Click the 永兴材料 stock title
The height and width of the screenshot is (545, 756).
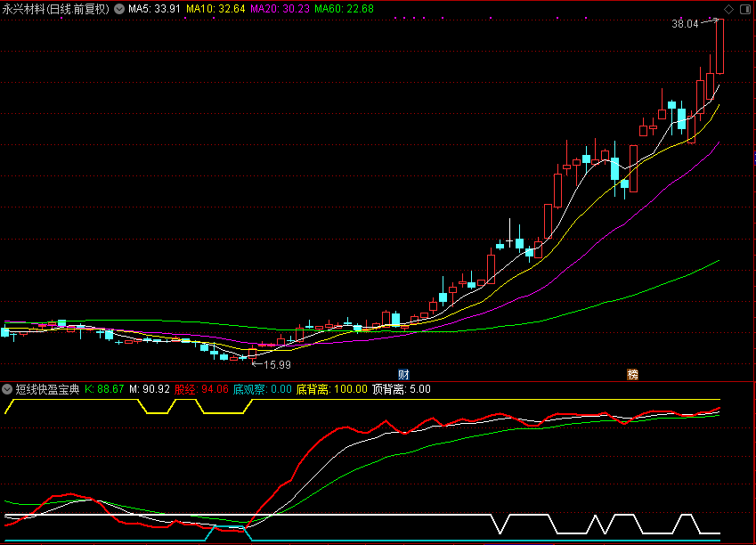(x=55, y=9)
